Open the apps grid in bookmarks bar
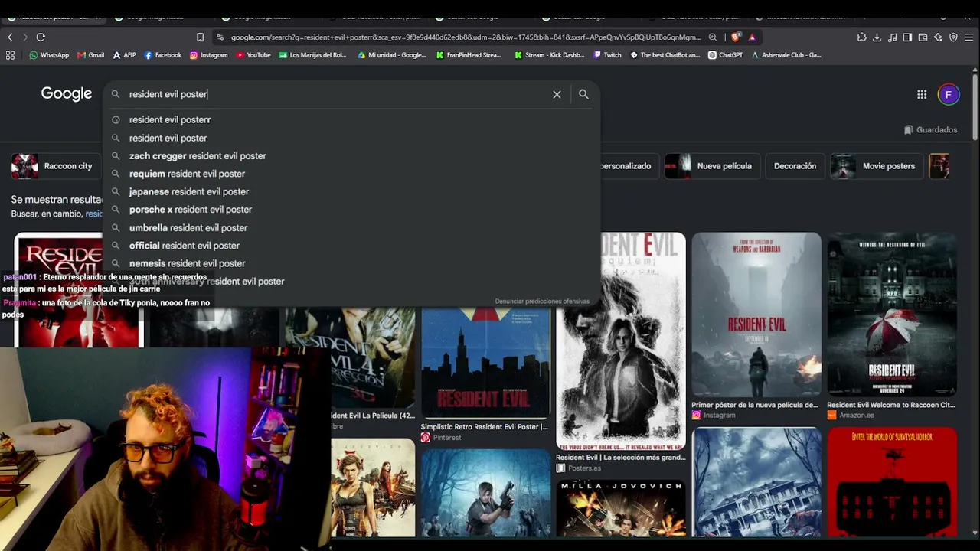980x551 pixels. click(x=10, y=55)
